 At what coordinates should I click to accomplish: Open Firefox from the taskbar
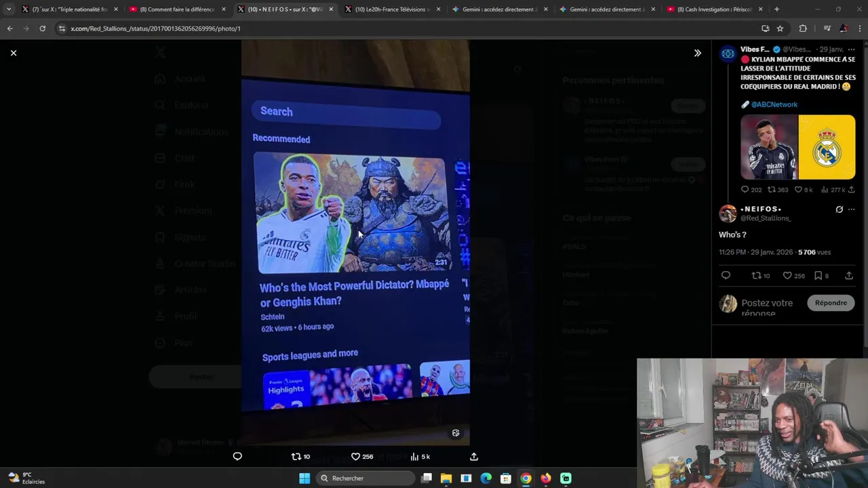click(x=546, y=479)
